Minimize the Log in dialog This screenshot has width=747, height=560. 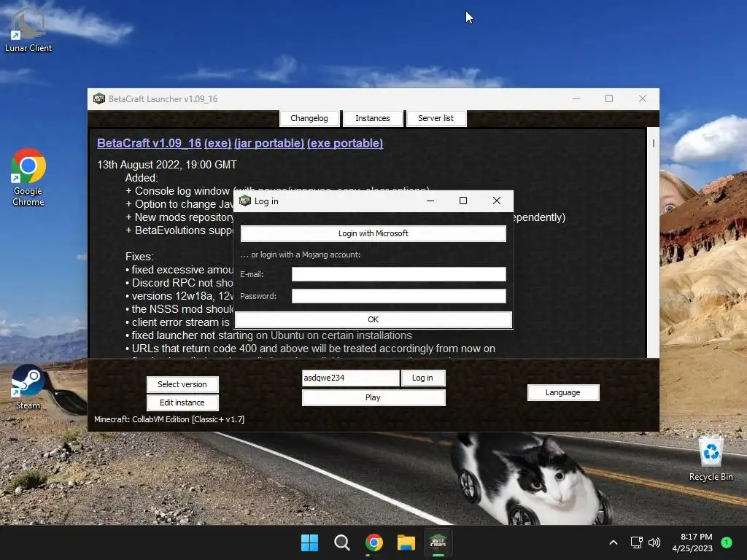point(430,201)
